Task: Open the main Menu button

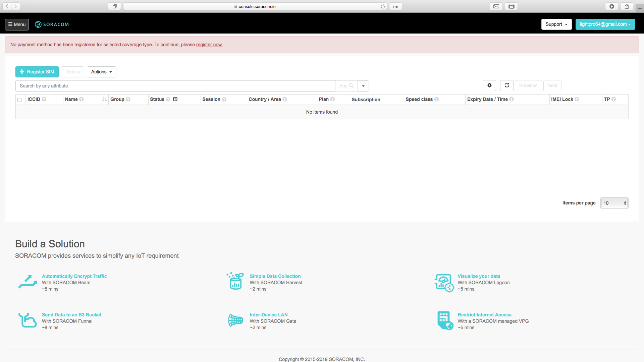Action: pos(17,24)
